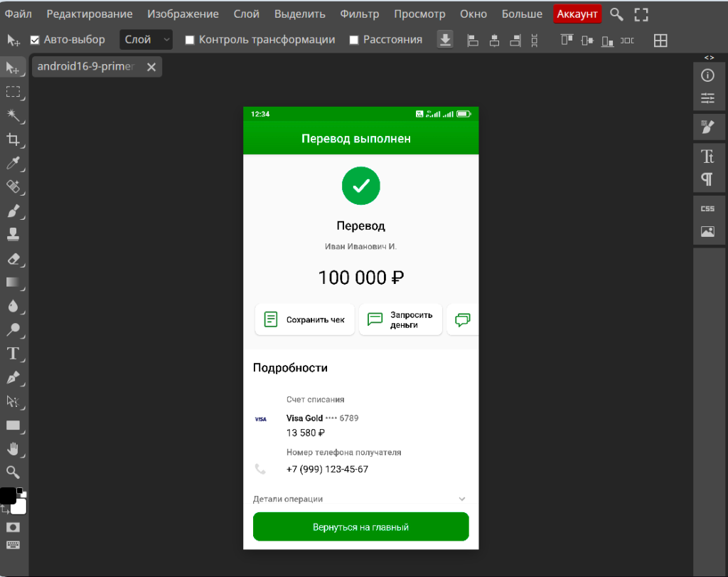This screenshot has width=728, height=577.
Task: Click the red Аккаунт button
Action: pyautogui.click(x=578, y=14)
